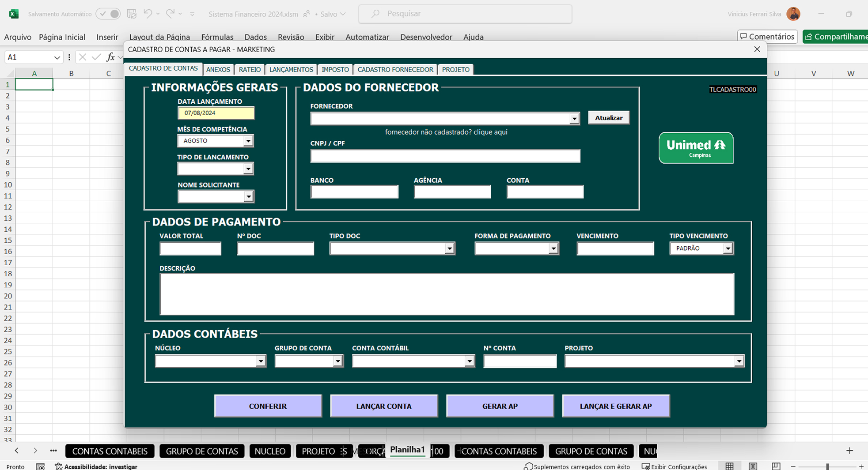Expand the Conta Contábil dropdown
The height and width of the screenshot is (470, 868).
[x=469, y=361]
